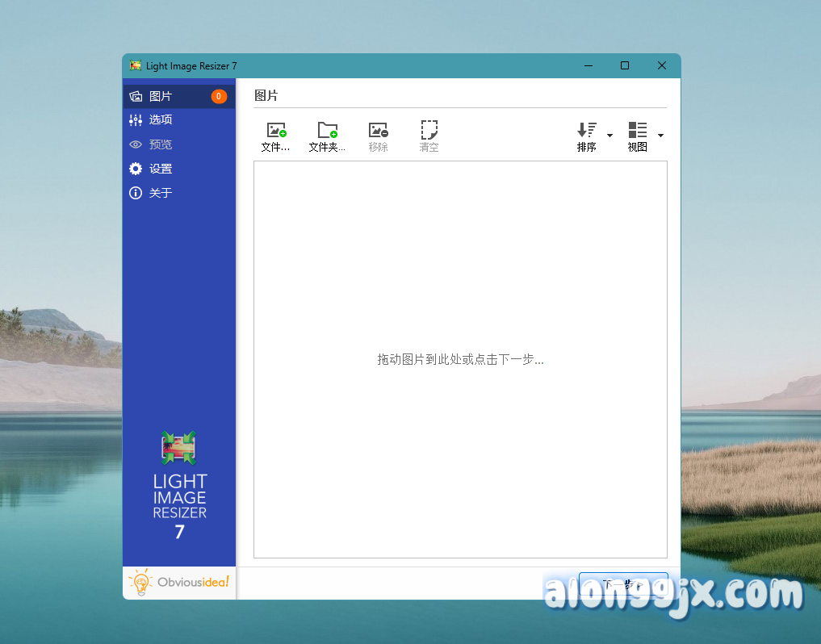
Task: Clear the list with the 清空 icon
Action: tap(429, 130)
